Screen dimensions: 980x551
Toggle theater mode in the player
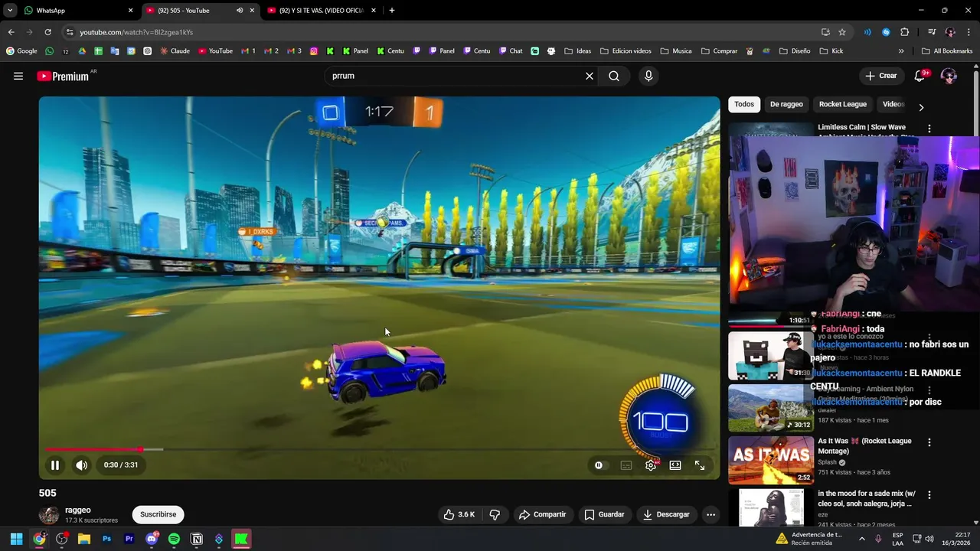(x=675, y=465)
